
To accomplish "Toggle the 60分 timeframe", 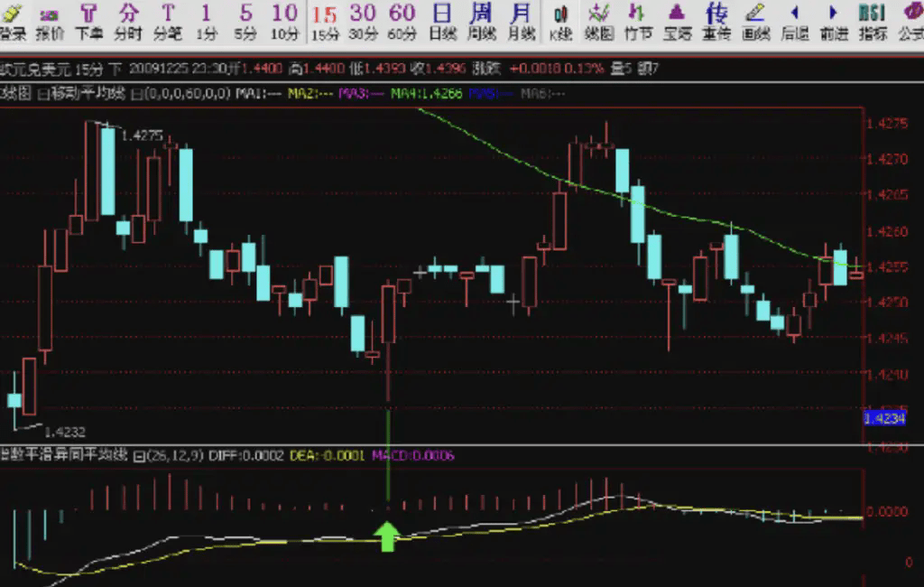I will tap(402, 22).
